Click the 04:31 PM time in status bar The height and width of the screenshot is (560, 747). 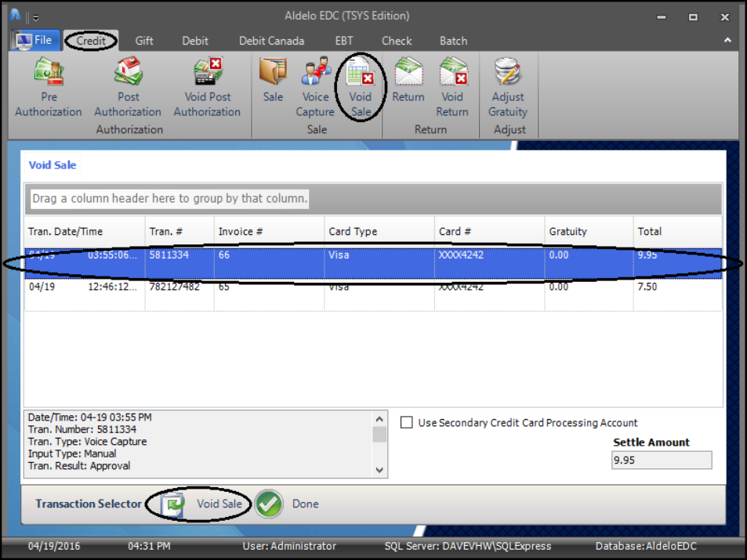149,546
